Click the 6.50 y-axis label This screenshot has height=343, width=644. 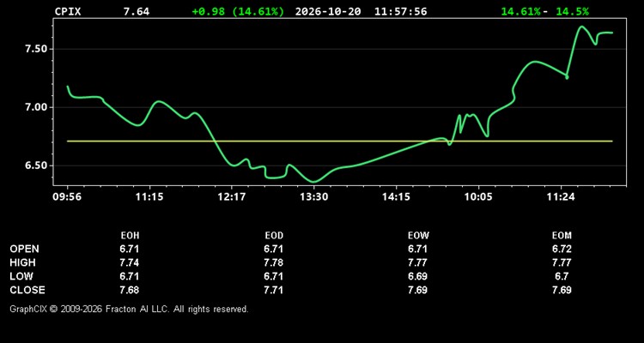(35, 165)
